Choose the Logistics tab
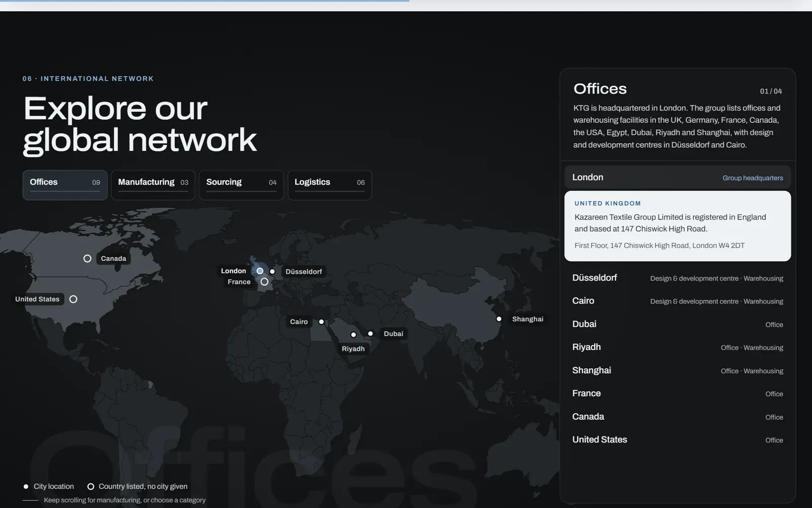Image resolution: width=812 pixels, height=508 pixels. click(330, 185)
